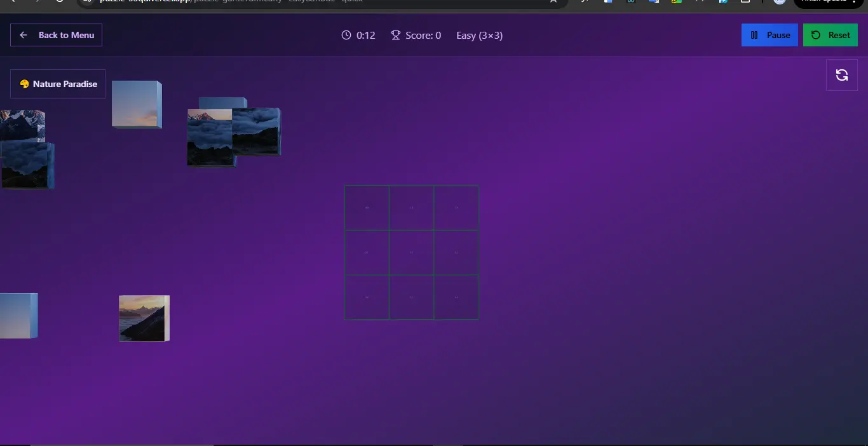Click the bottom-right cell of the puzzle grid

click(x=456, y=297)
